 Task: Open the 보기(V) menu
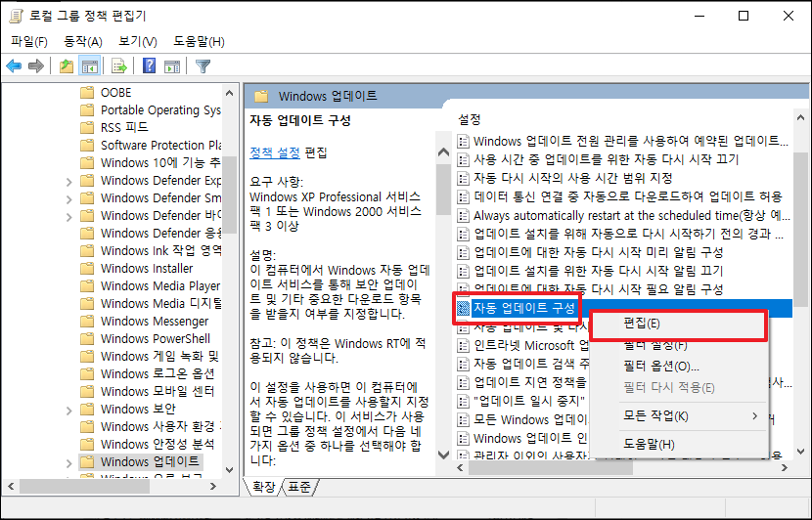tap(138, 41)
